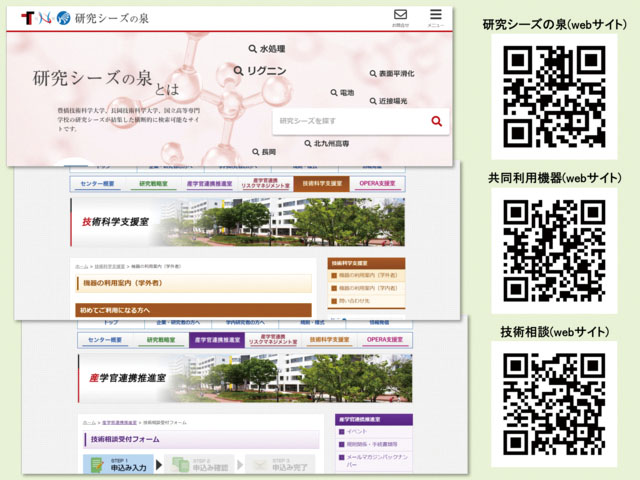Open 規則関係・手続書類等 sidebar link
640x480 pixels.
click(x=374, y=444)
